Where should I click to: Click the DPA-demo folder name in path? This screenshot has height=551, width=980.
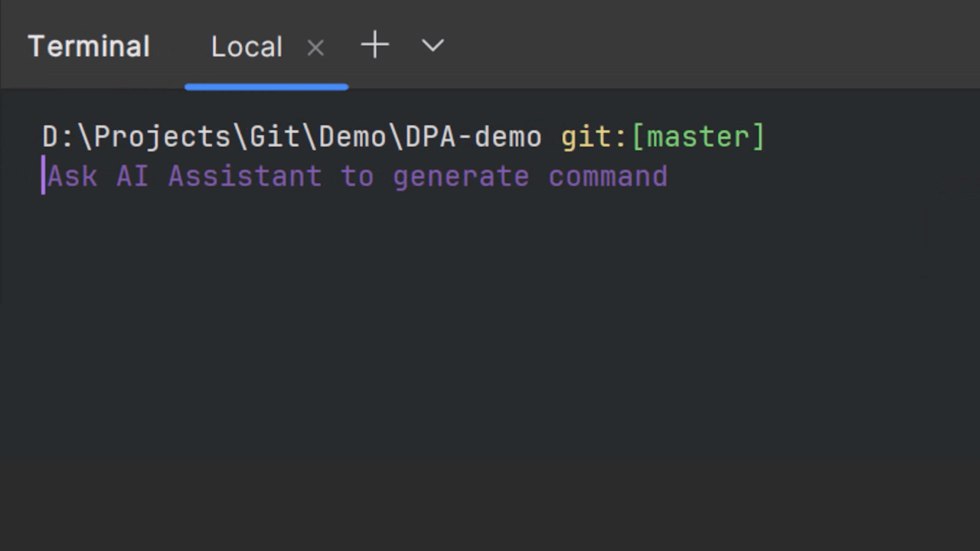click(473, 137)
